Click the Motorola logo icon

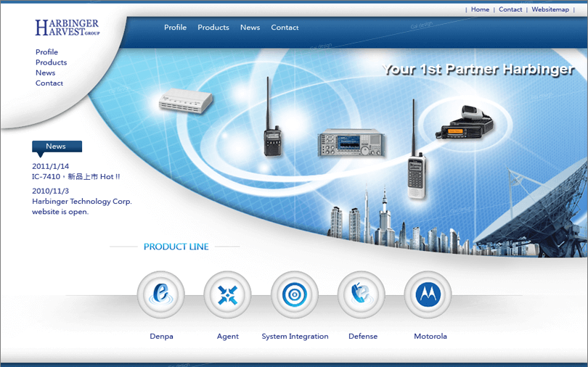428,294
